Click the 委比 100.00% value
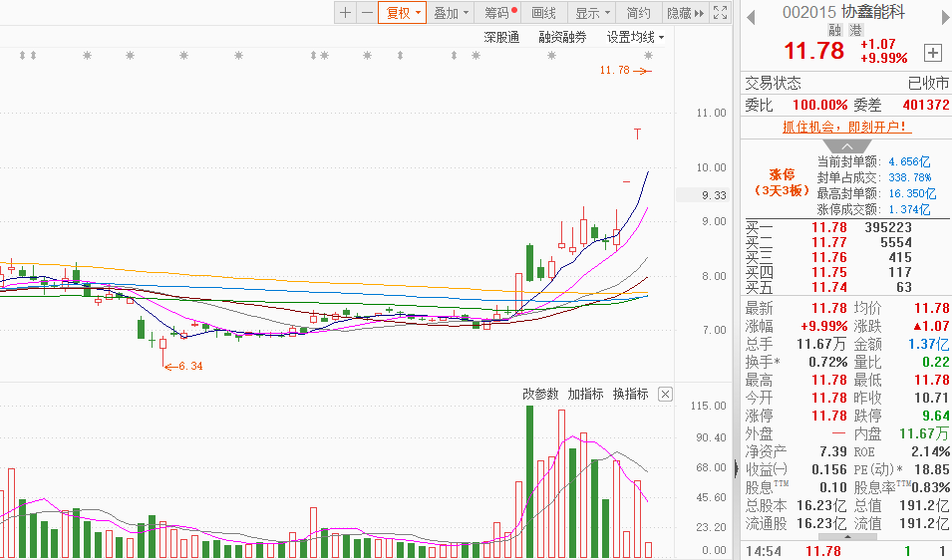The height and width of the screenshot is (560, 952). point(819,105)
